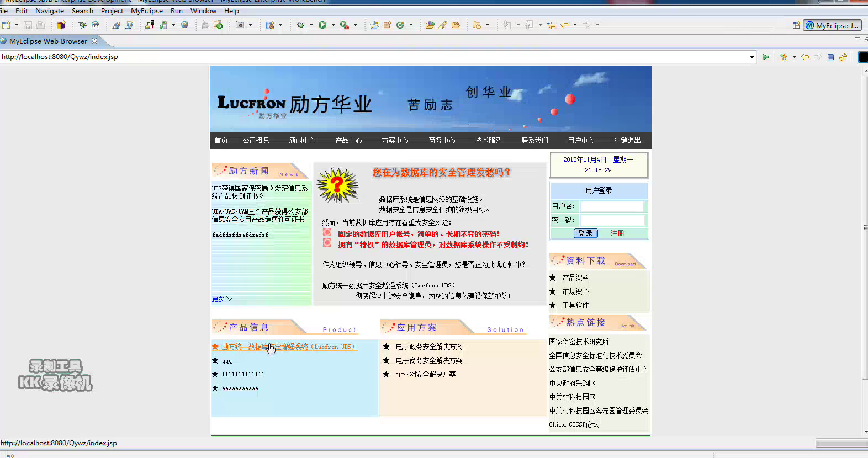The width and height of the screenshot is (868, 458).
Task: Expand the Debug dropdown arrow
Action: pyautogui.click(x=311, y=25)
